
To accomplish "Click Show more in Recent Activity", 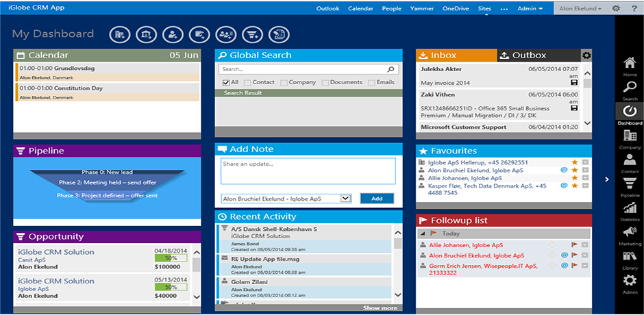I will (380, 307).
